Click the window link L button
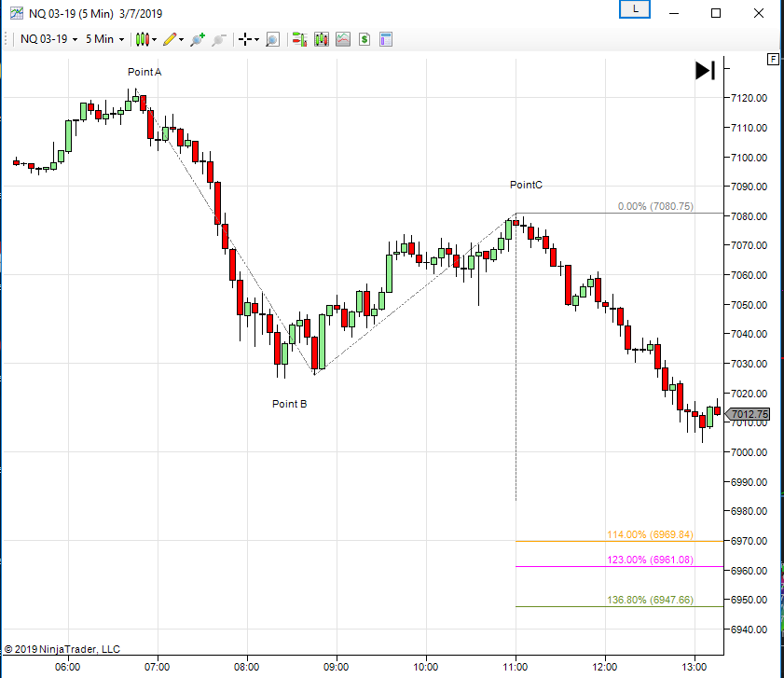 click(x=635, y=9)
